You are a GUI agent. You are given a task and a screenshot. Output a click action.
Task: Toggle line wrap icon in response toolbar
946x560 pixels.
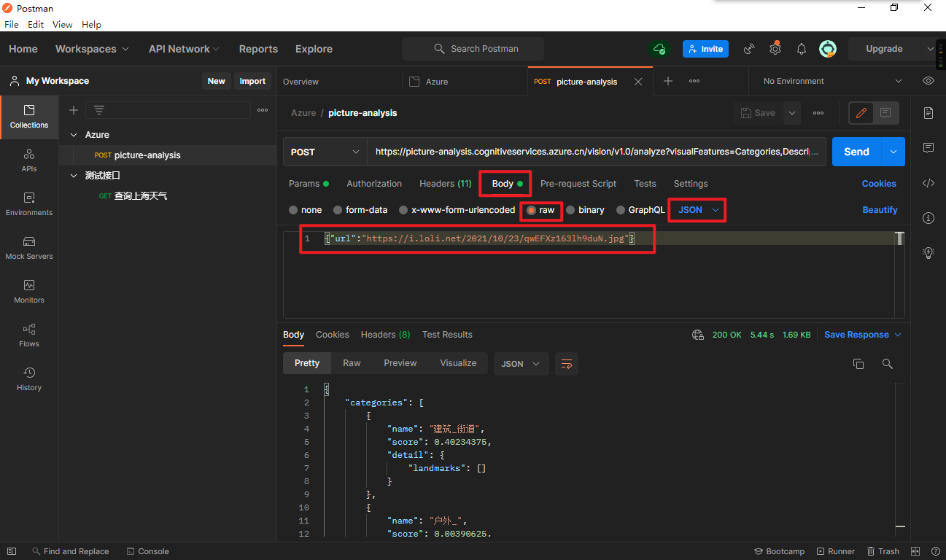tap(567, 363)
